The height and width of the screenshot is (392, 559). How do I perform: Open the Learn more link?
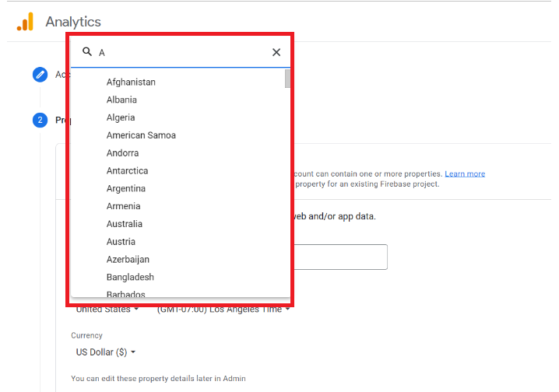[x=465, y=173]
